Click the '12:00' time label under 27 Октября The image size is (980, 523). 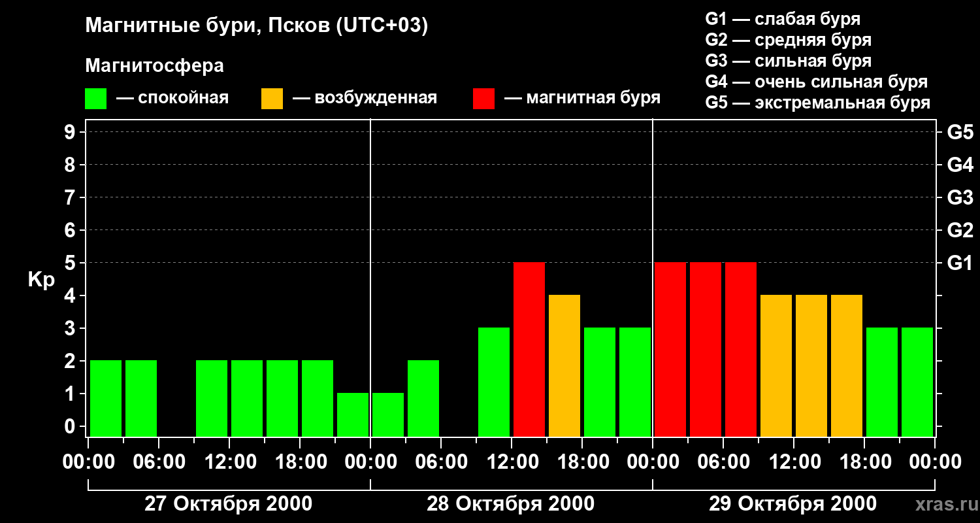[x=229, y=462]
